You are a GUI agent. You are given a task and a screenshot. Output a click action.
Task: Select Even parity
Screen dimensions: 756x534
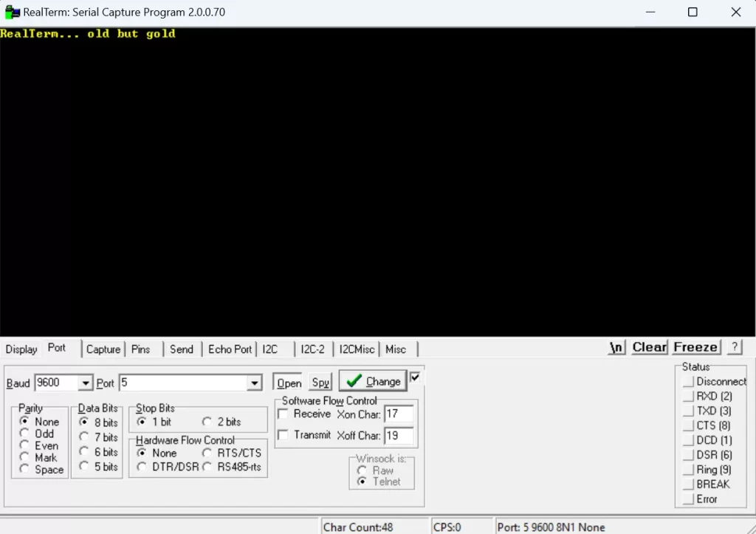pyautogui.click(x=40, y=445)
